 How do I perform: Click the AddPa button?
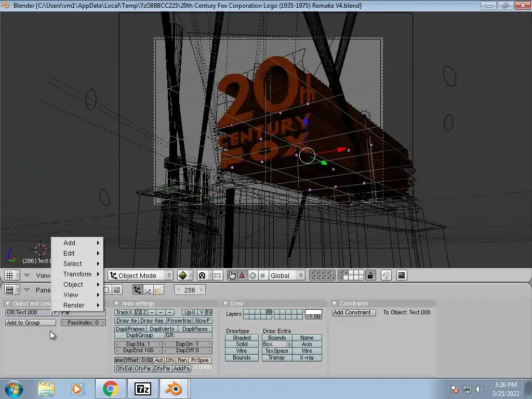point(181,368)
